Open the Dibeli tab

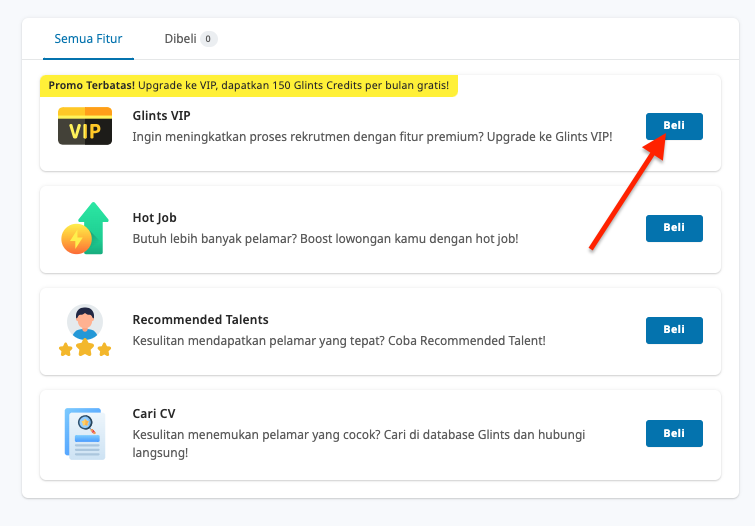click(191, 39)
